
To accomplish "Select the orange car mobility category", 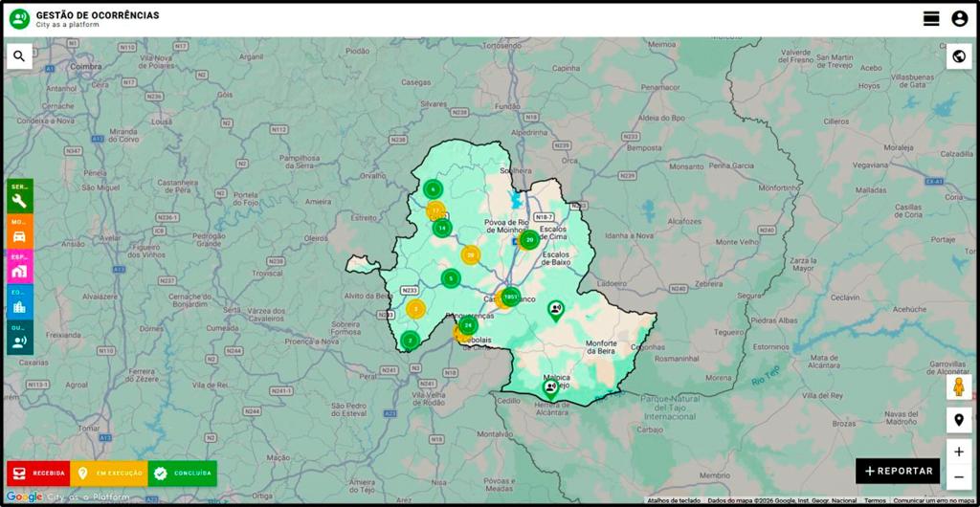I will (19, 231).
